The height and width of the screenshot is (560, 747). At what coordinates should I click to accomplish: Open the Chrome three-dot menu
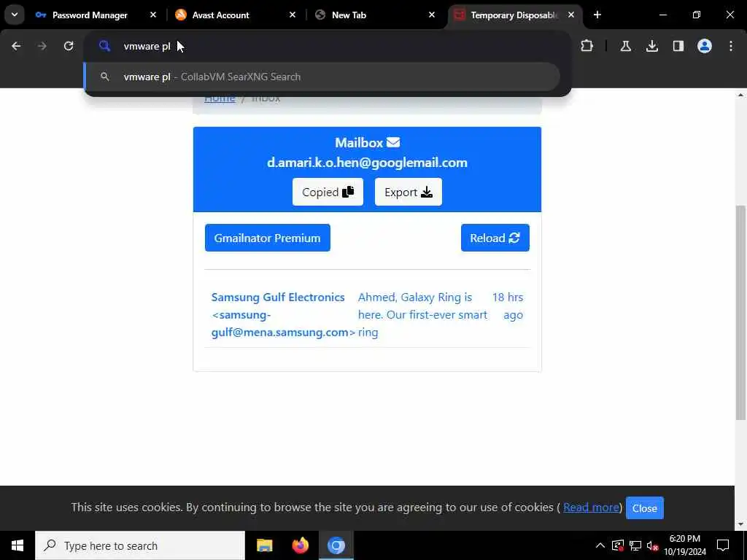coord(731,46)
